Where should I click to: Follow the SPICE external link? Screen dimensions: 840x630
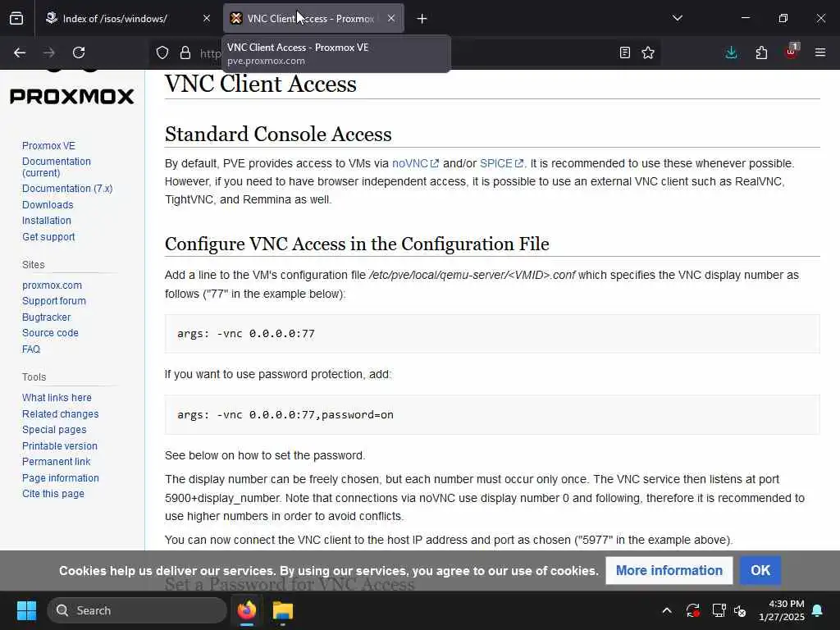[x=501, y=163]
